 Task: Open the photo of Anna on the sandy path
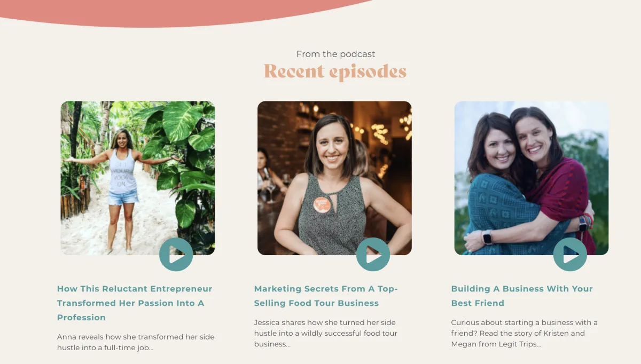click(x=138, y=178)
